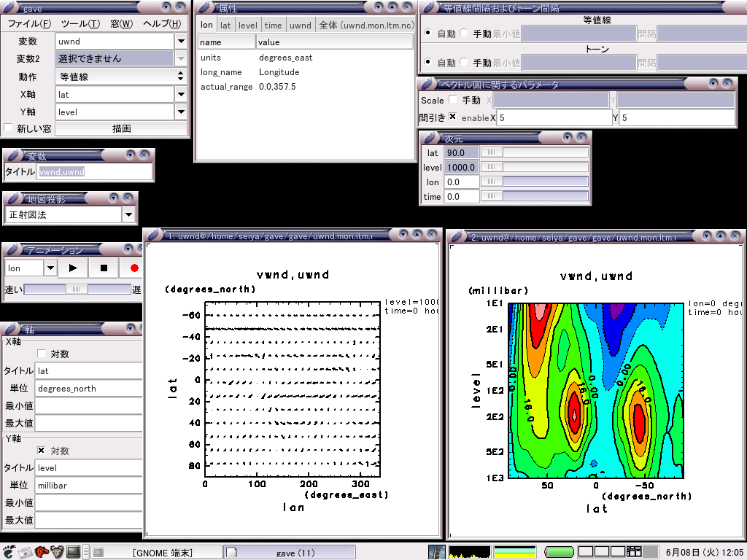The image size is (747, 560).
Task: Open the disabled 変数2 dropdown arrow
Action: click(x=181, y=58)
